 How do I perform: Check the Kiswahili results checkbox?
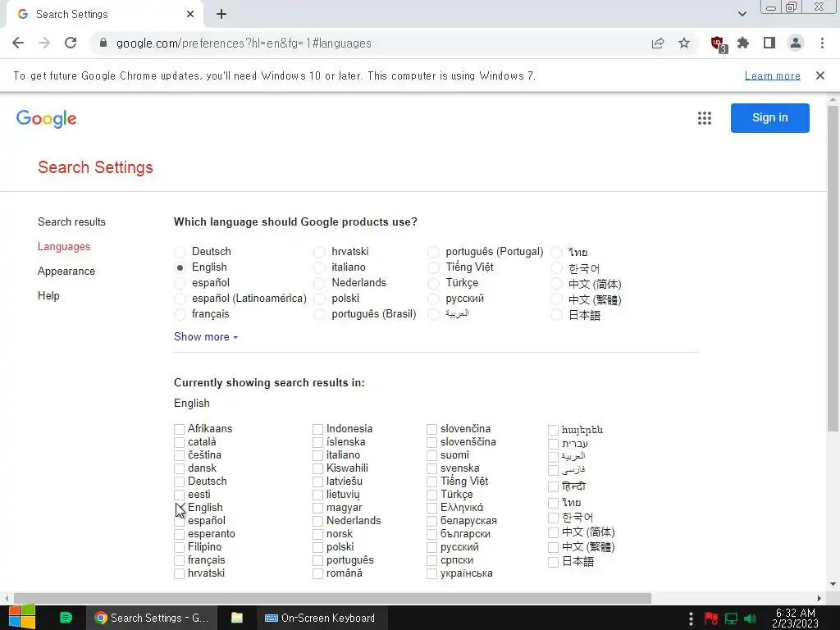point(317,468)
